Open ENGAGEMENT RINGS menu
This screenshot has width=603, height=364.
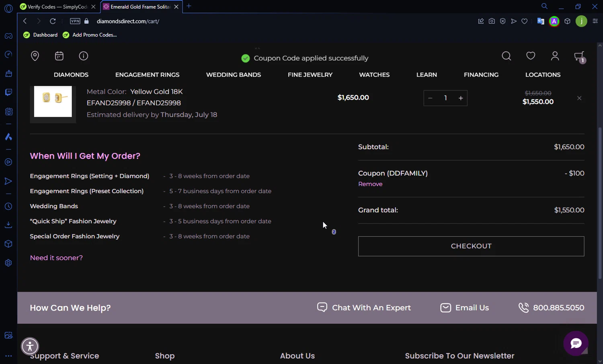click(147, 75)
